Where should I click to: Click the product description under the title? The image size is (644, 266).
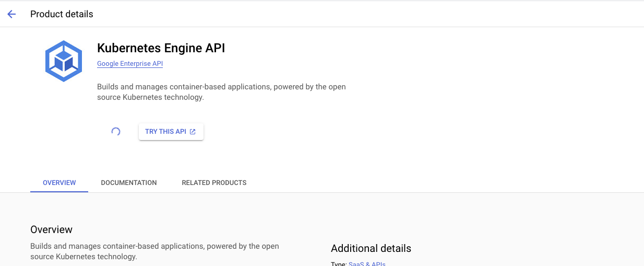click(x=221, y=92)
